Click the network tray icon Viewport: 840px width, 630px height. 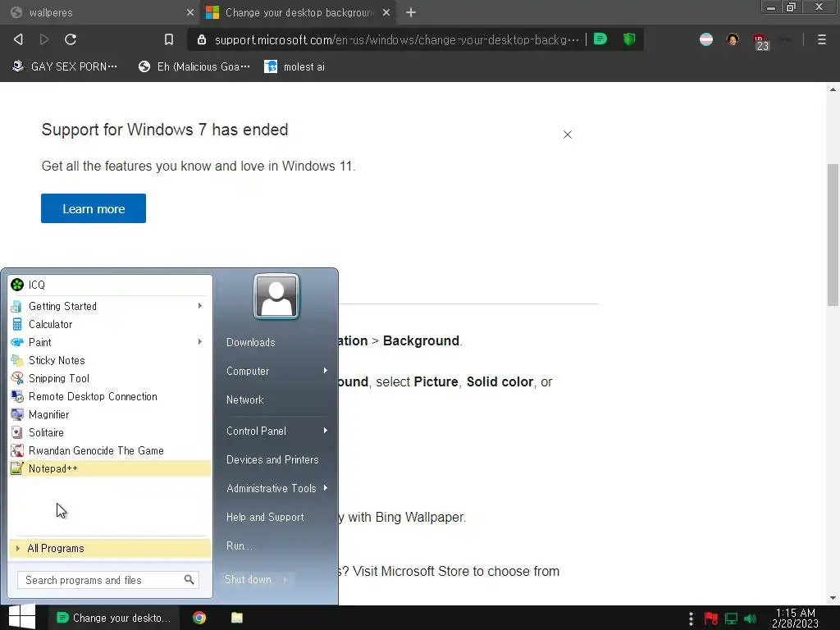pos(731,619)
